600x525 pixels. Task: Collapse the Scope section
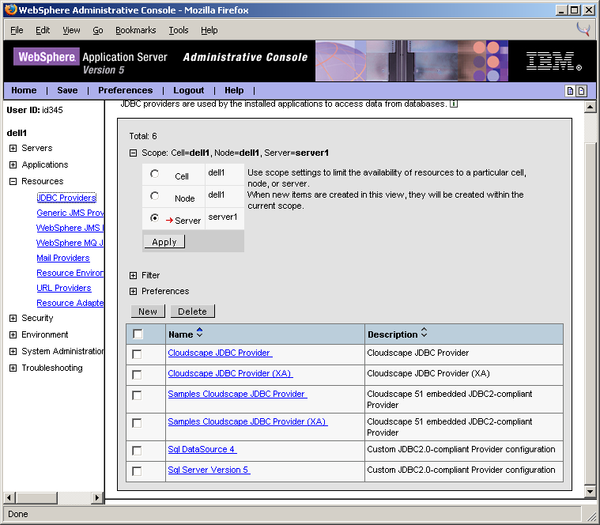point(133,153)
